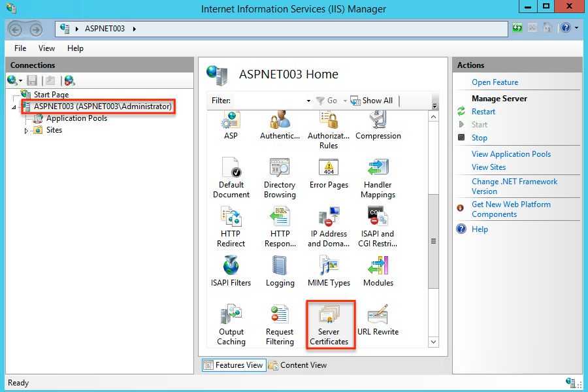
Task: Click the Go filter button
Action: [x=327, y=101]
